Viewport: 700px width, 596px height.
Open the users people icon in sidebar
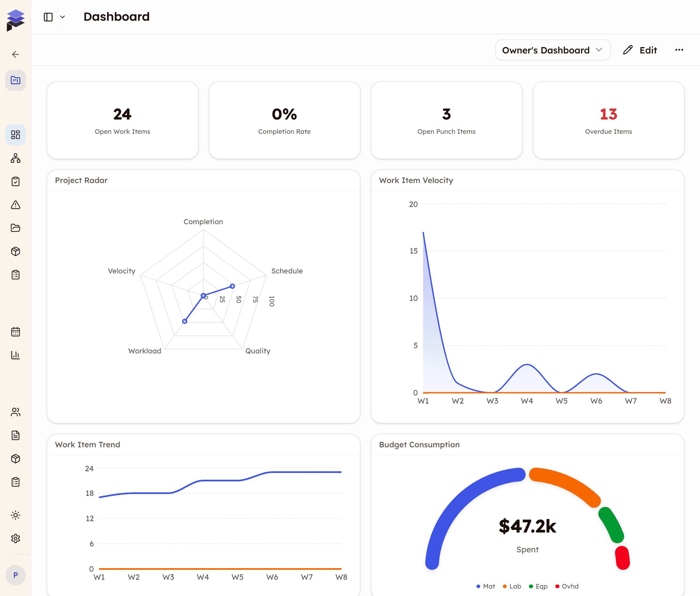click(x=16, y=412)
